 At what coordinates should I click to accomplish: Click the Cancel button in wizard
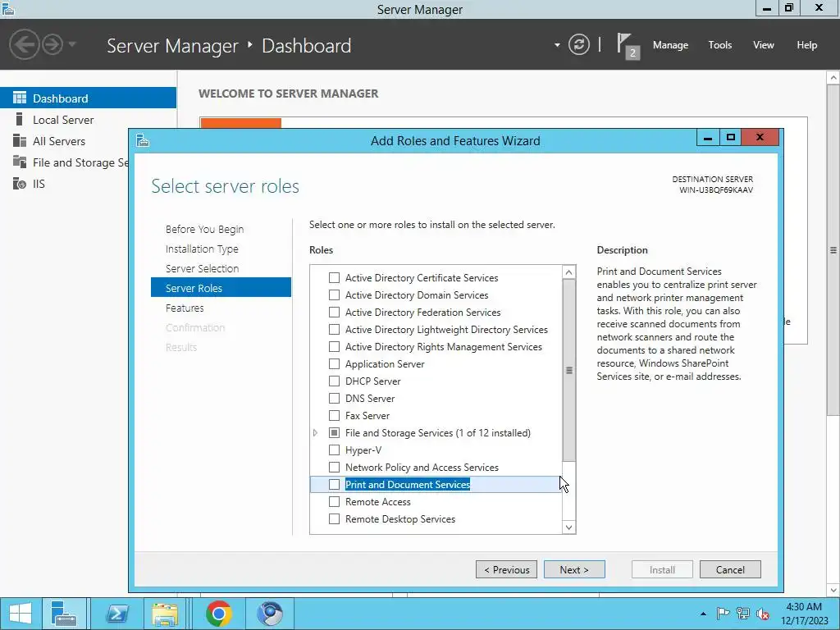pyautogui.click(x=730, y=569)
